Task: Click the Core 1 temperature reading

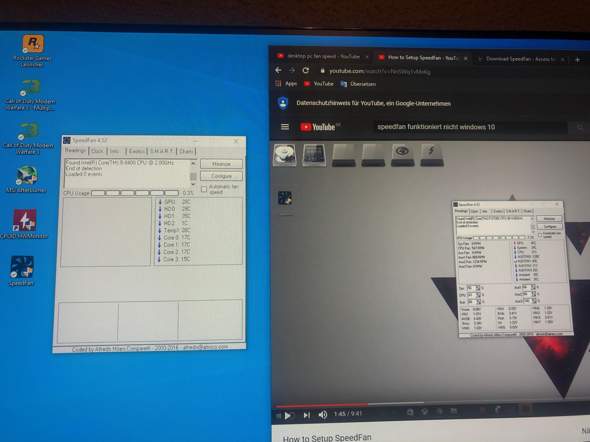Action: pos(175,245)
